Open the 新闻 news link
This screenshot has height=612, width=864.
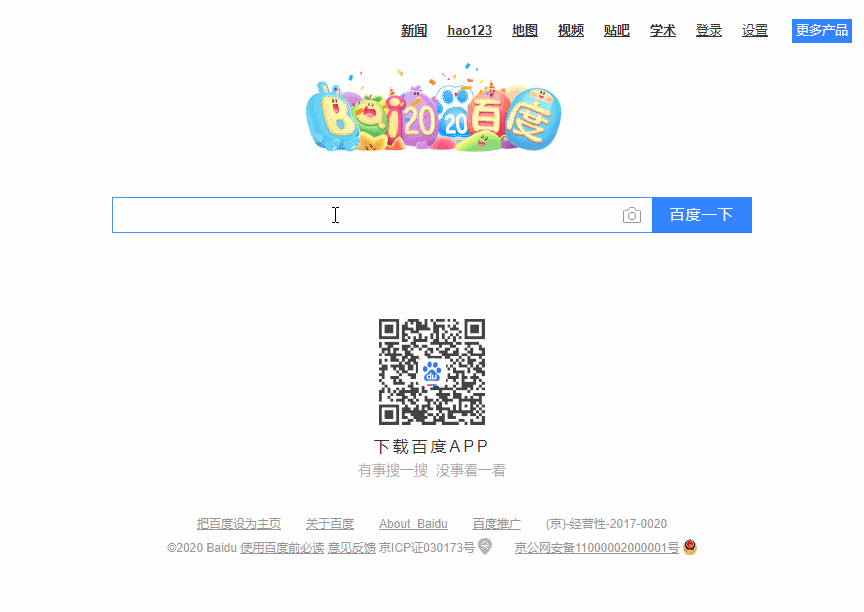(414, 31)
